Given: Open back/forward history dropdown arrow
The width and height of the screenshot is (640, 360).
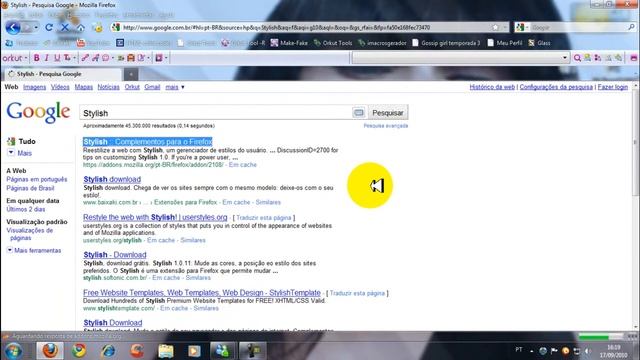Looking at the screenshot, I should pyautogui.click(x=36, y=27).
